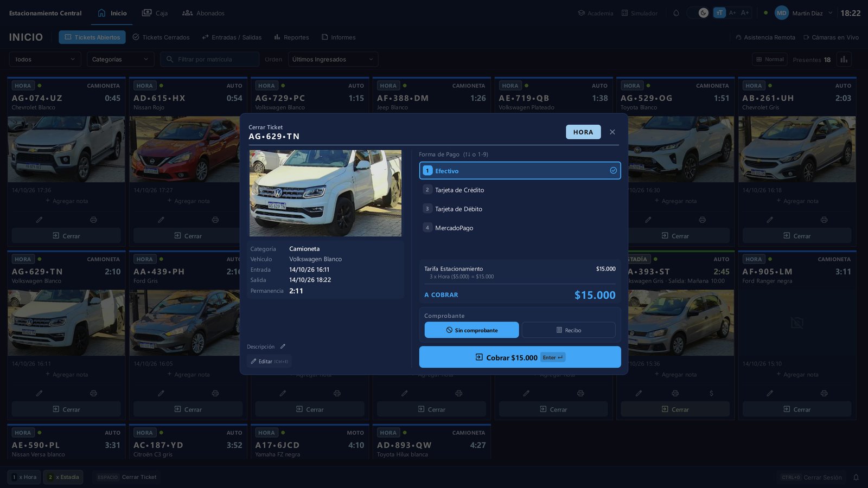The width and height of the screenshot is (868, 488).
Task: Select the Recibo comprobante button
Action: pyautogui.click(x=569, y=330)
